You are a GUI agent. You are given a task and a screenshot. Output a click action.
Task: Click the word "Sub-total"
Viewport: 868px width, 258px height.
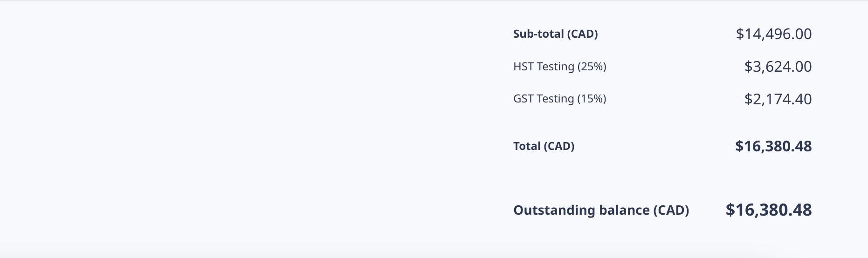538,34
